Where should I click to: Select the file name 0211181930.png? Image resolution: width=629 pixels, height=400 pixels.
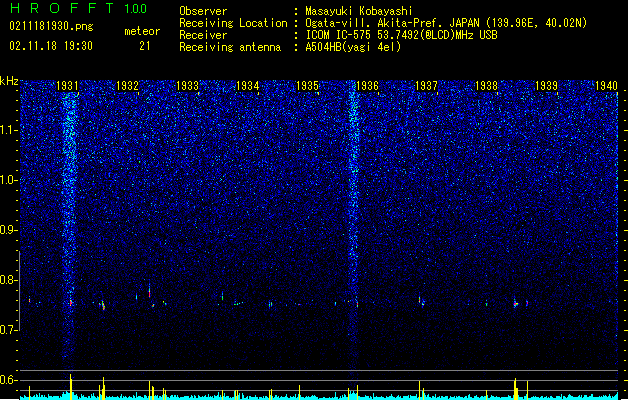coord(51,26)
